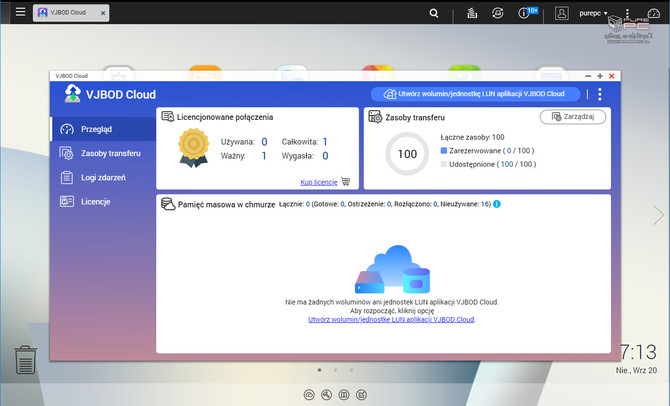This screenshot has height=406, width=670.
Task: Open Logi zdarzeń in the sidebar
Action: [x=103, y=177]
